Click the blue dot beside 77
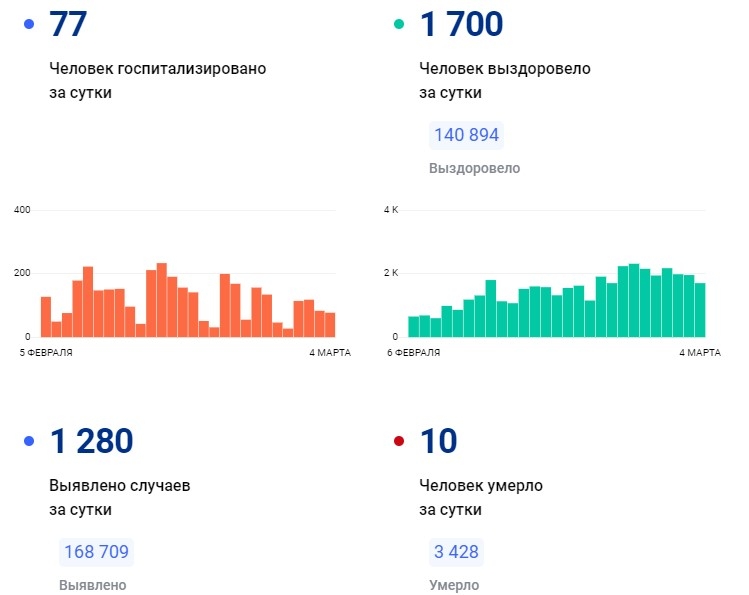Screen dimensions: 749x595 click(29, 23)
